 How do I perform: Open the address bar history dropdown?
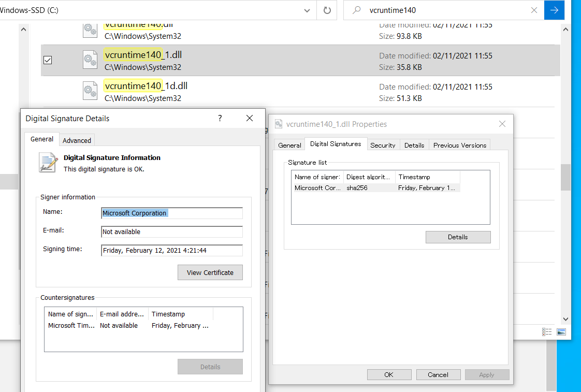point(307,10)
